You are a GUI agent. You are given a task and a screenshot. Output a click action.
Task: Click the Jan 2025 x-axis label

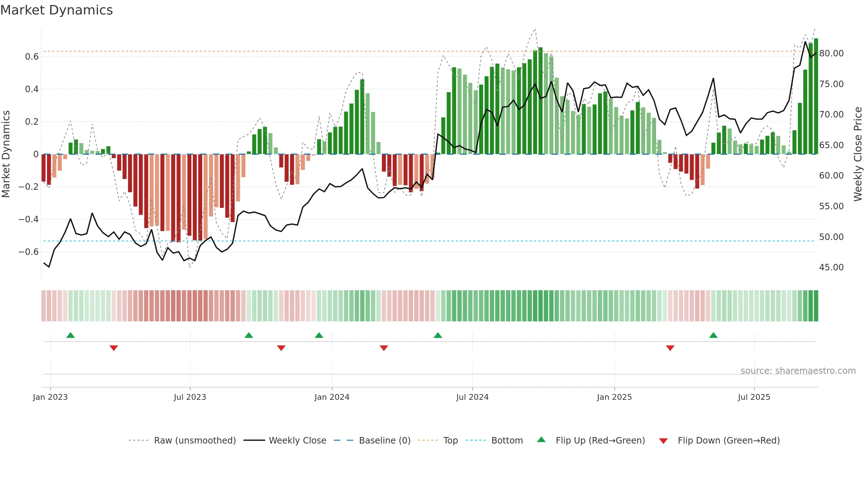[614, 397]
